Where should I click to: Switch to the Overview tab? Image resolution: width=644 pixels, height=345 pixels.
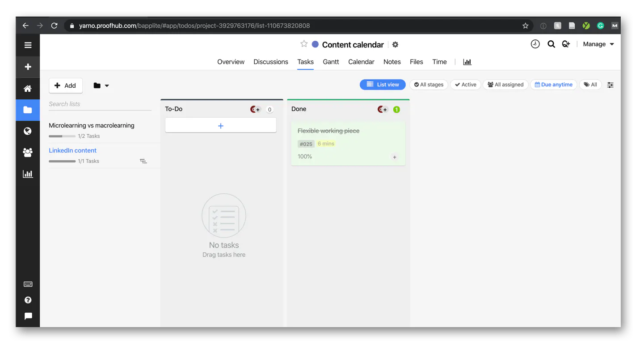click(231, 62)
